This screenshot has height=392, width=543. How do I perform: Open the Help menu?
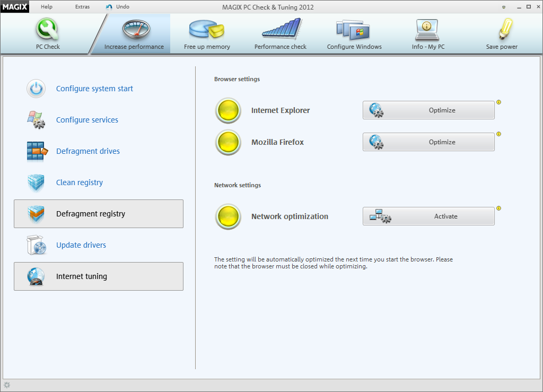click(x=47, y=6)
